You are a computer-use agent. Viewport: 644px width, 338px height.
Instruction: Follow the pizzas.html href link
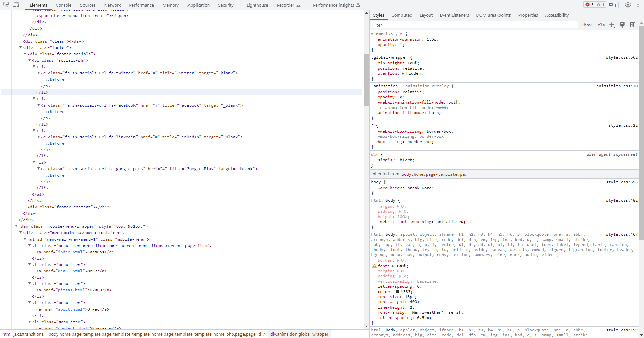71,290
